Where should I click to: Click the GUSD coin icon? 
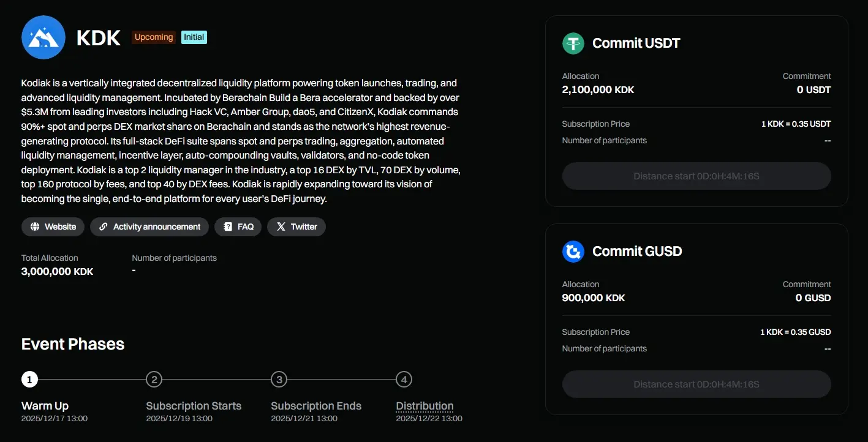(x=573, y=252)
